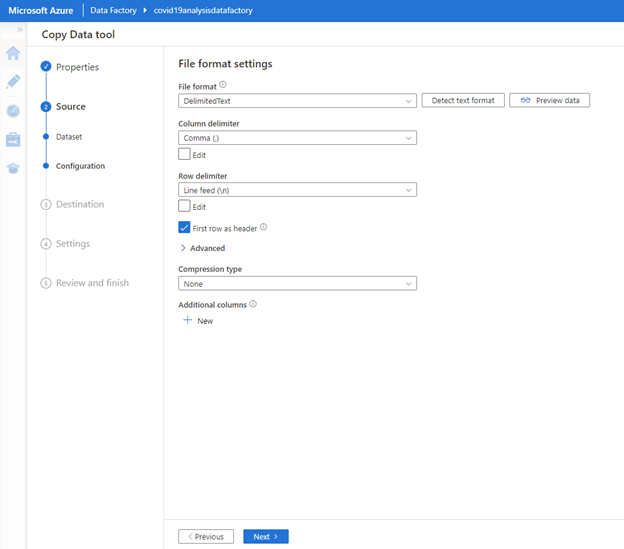The image size is (624, 549).
Task: Open the Column delimiter dropdown
Action: click(297, 138)
